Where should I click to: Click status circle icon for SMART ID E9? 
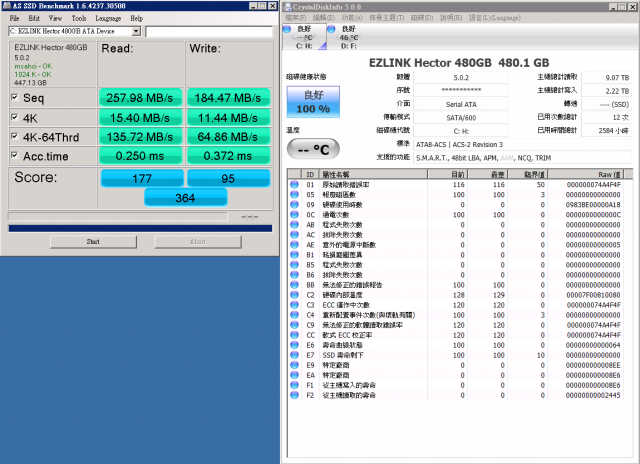(294, 365)
